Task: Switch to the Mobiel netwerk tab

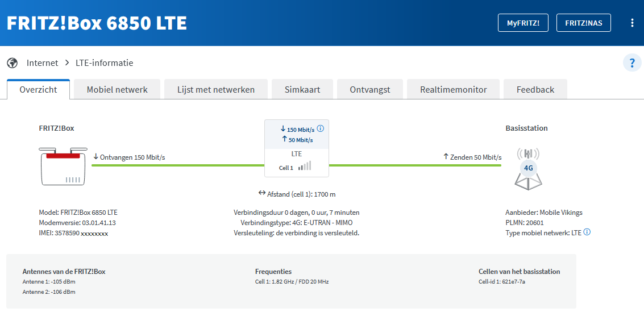Action: click(117, 89)
